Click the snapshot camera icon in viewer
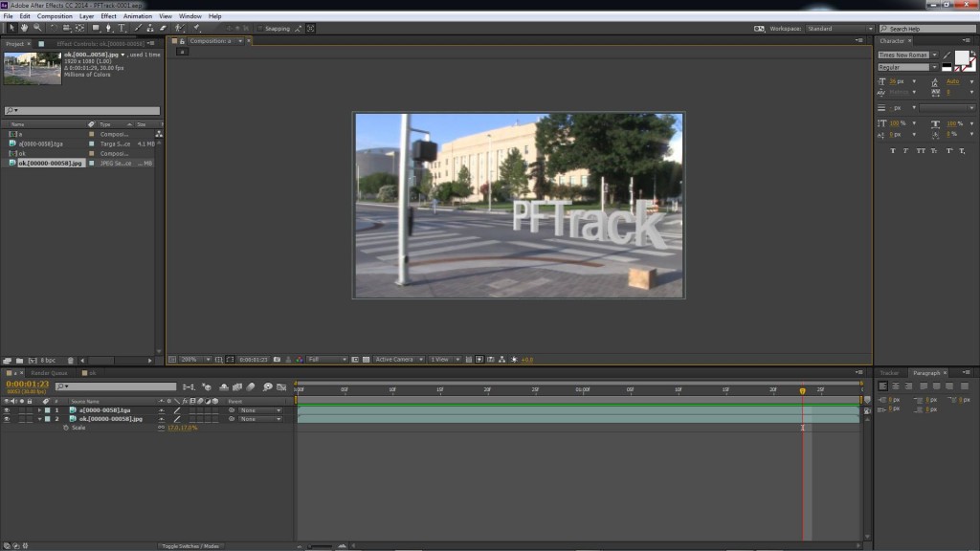The width and height of the screenshot is (980, 551). point(277,360)
